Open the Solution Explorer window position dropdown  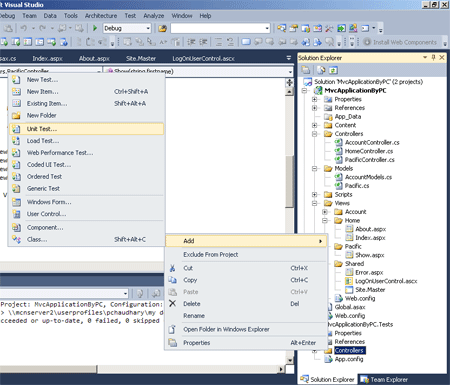click(x=425, y=58)
